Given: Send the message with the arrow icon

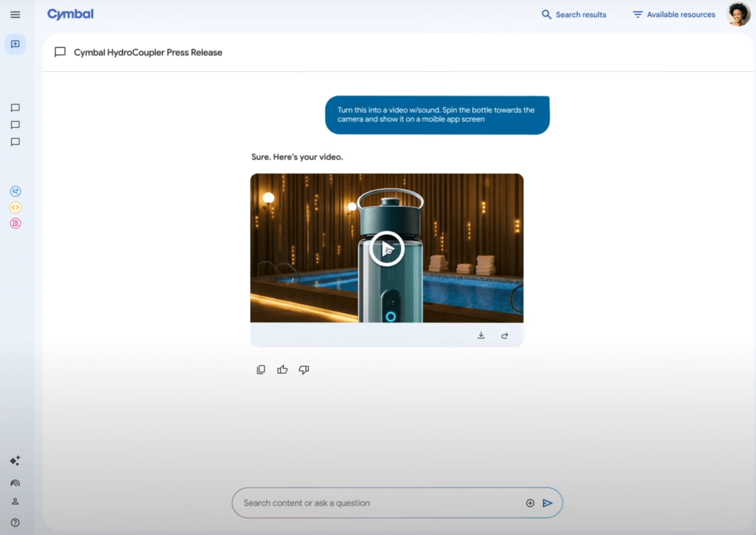Looking at the screenshot, I should (547, 503).
